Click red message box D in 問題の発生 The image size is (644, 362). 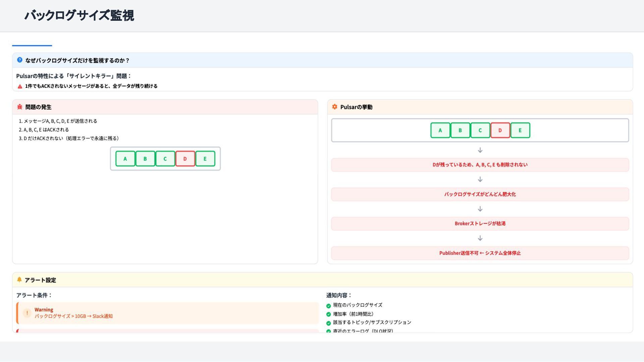pyautogui.click(x=185, y=159)
